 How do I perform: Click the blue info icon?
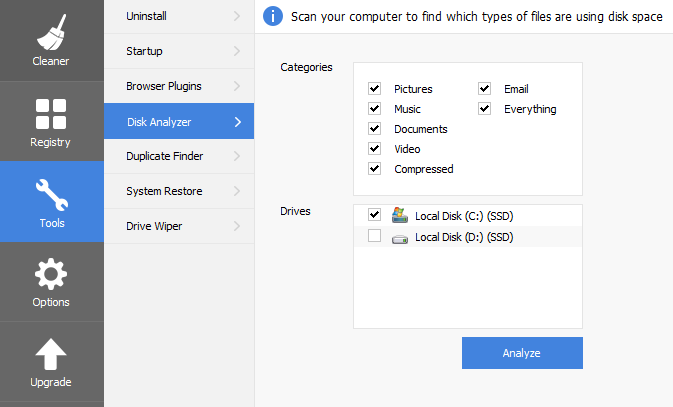pos(271,16)
